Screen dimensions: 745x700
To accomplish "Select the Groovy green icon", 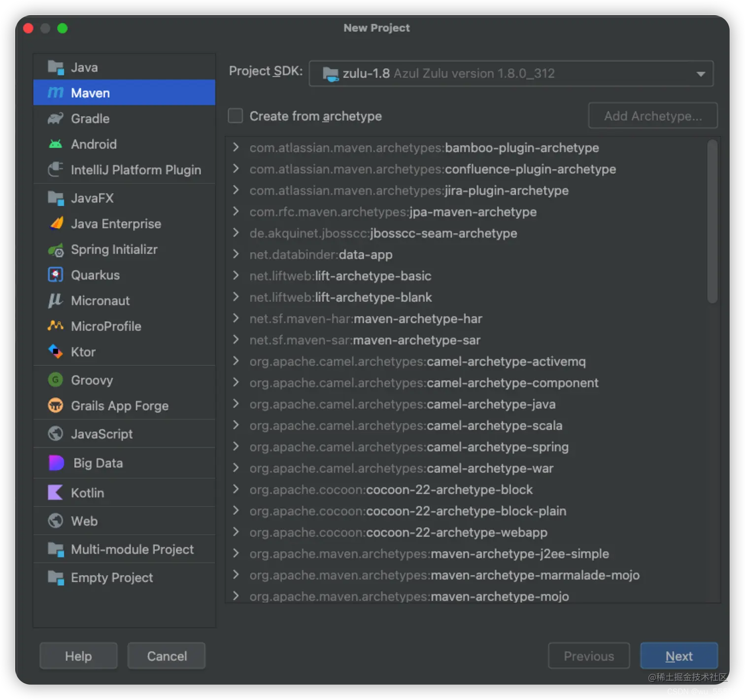I will [x=56, y=380].
